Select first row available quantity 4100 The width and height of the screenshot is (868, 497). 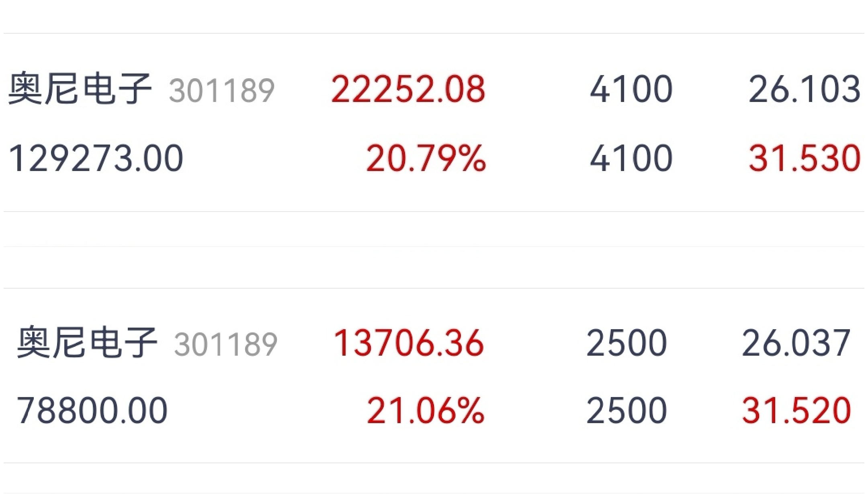631,159
